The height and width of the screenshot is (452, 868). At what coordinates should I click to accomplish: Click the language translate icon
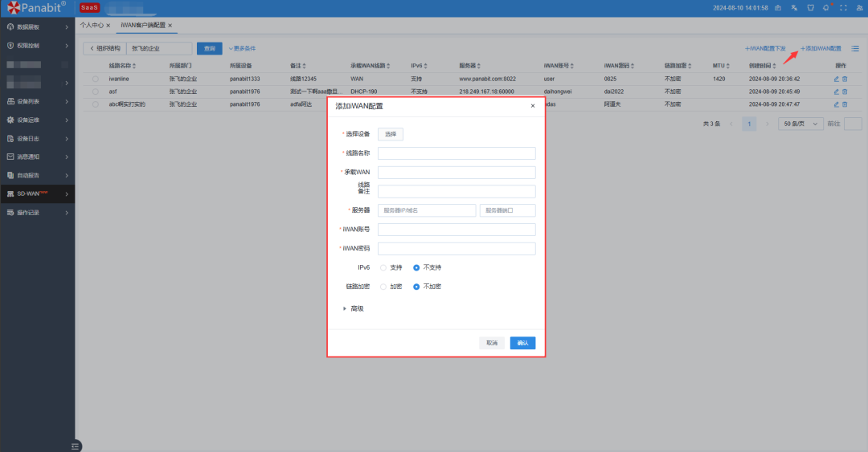pyautogui.click(x=794, y=8)
